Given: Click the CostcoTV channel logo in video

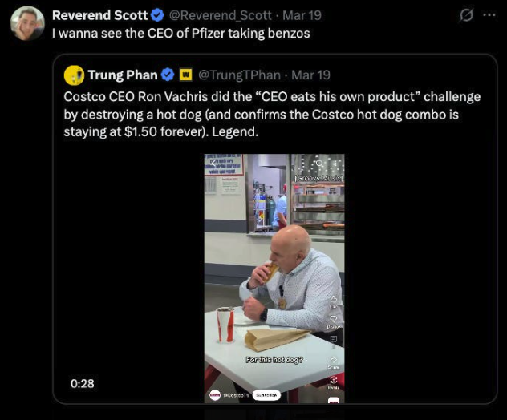Looking at the screenshot, I should pos(215,395).
